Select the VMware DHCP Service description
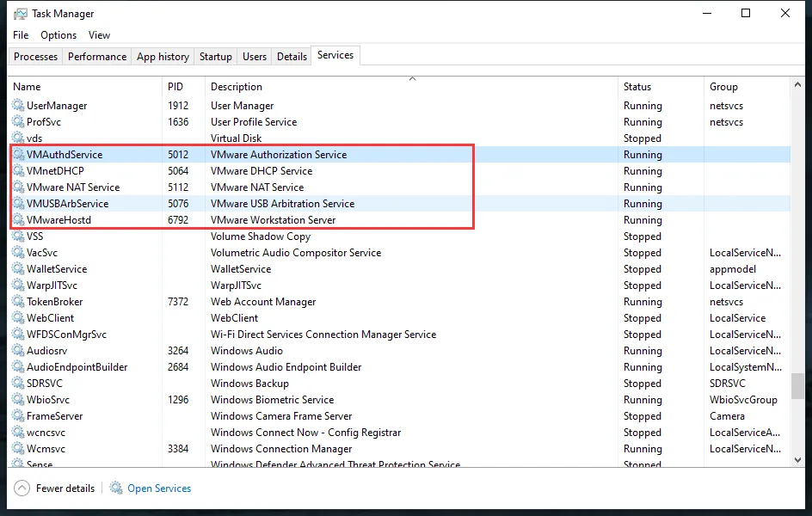Viewport: 812px width, 516px height. pyautogui.click(x=261, y=171)
